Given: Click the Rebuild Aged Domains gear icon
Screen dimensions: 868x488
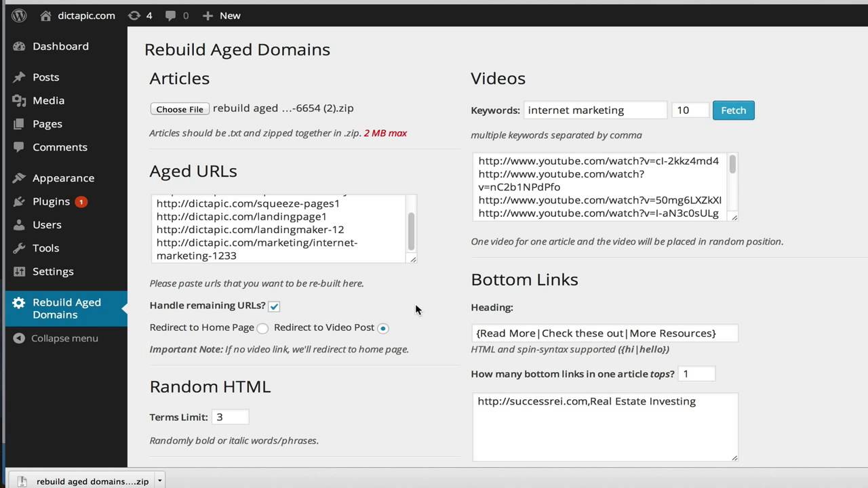Looking at the screenshot, I should (x=19, y=303).
